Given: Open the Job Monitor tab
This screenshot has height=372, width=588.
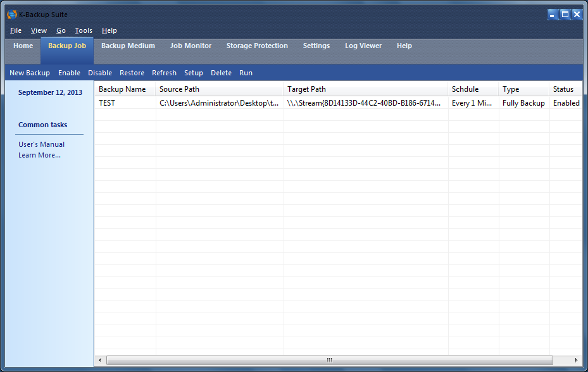Looking at the screenshot, I should 191,46.
